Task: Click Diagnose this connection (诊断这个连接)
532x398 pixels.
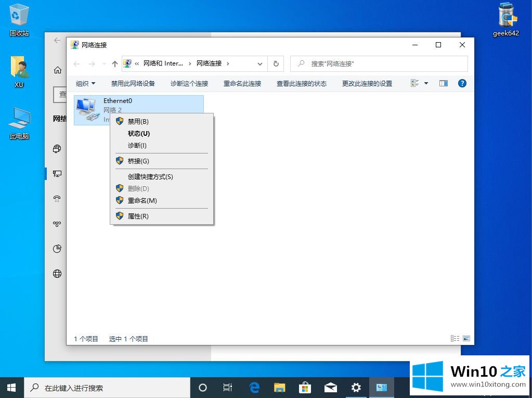Action: tap(189, 83)
